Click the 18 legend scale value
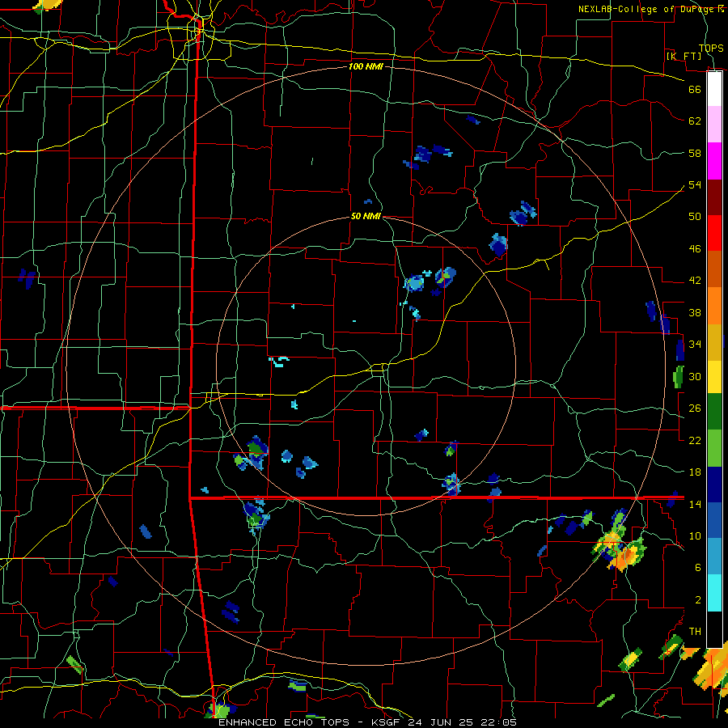 coord(695,472)
